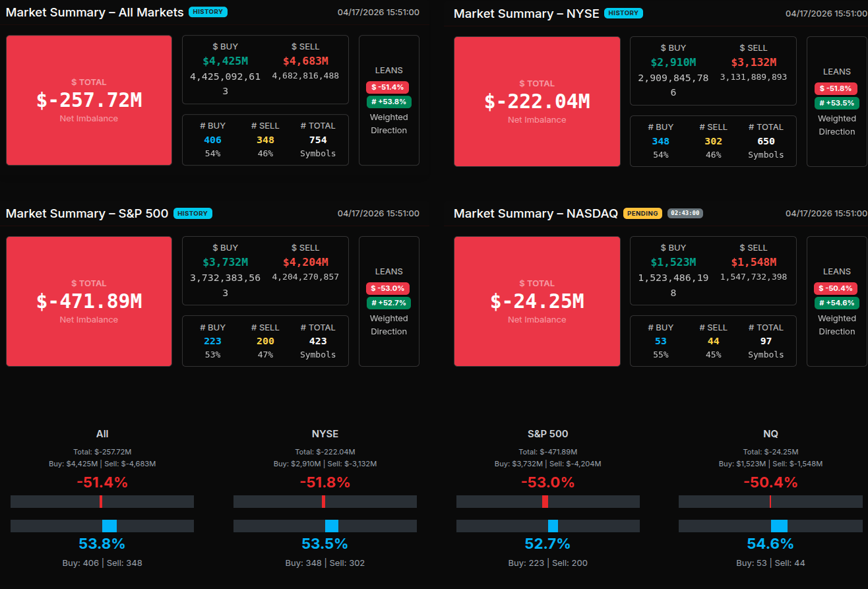Select the red $ -51.8% NYSE lean badge
The height and width of the screenshot is (589, 868).
coord(836,88)
